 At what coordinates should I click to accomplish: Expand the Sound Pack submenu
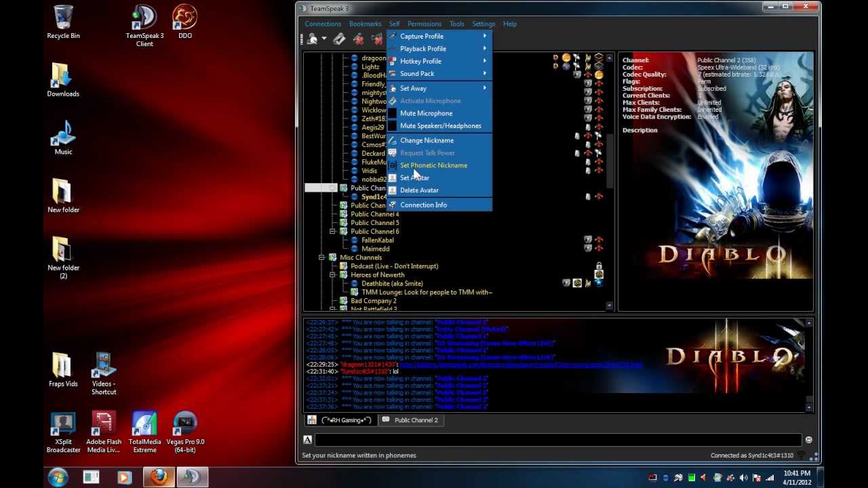click(x=439, y=73)
